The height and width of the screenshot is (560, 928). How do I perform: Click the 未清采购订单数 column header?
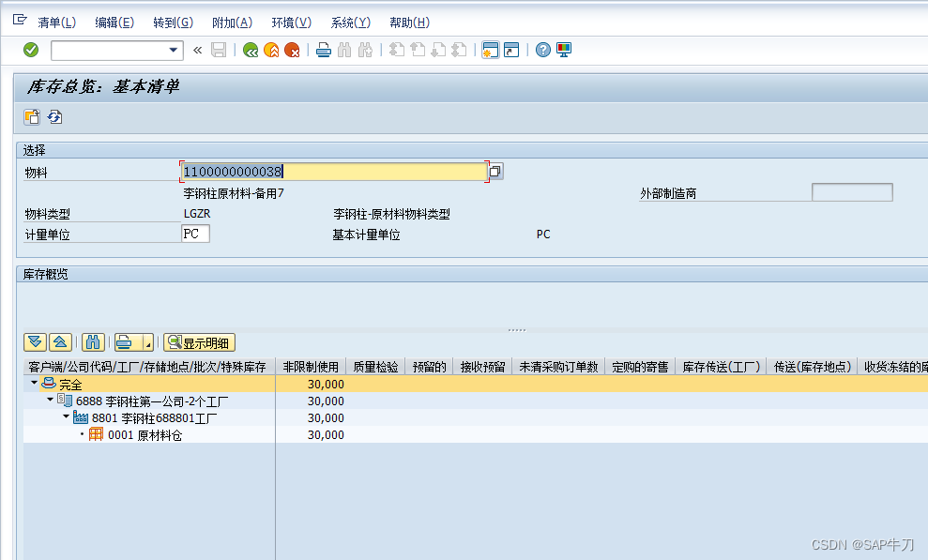tap(558, 367)
